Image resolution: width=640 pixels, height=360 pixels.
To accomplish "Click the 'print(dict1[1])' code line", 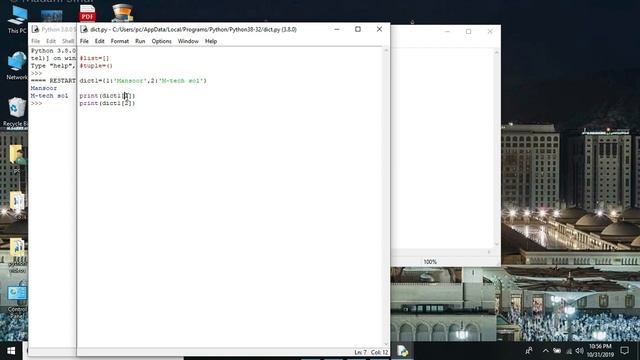I will coord(107,96).
